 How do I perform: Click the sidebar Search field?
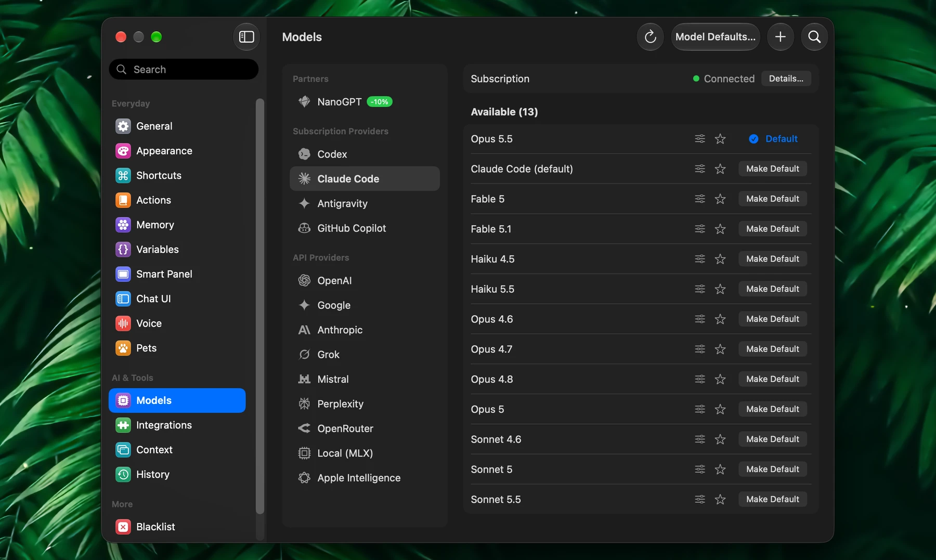[184, 69]
